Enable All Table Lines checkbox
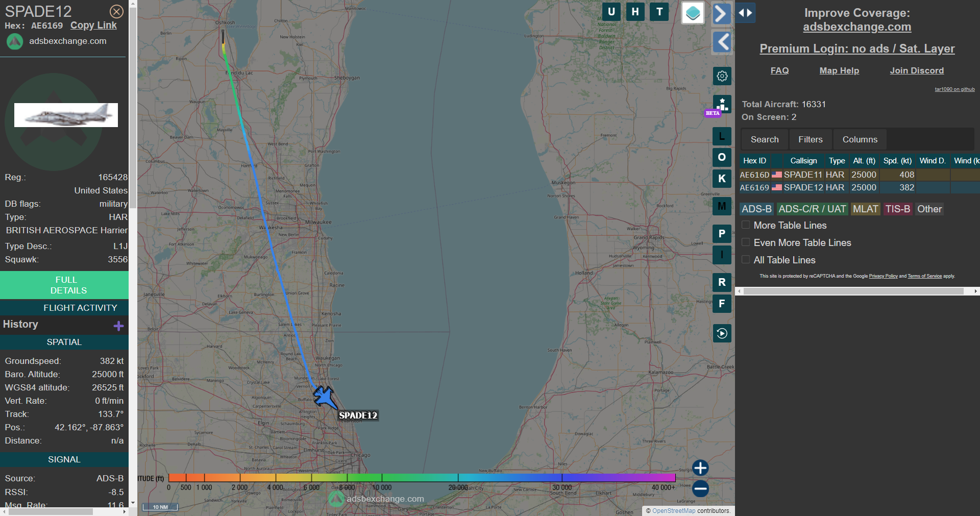Screen dimensions: 980x516 [746, 260]
